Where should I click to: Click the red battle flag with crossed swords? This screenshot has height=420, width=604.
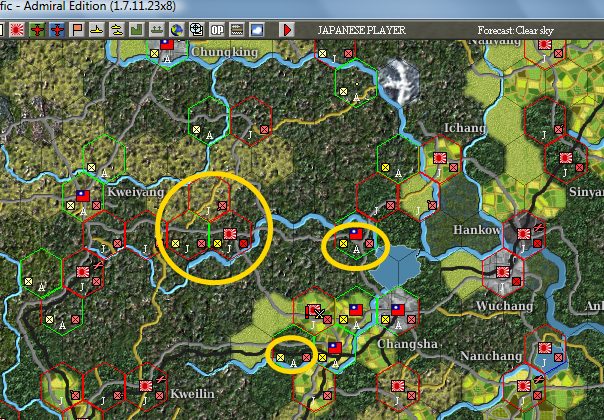click(x=315, y=311)
